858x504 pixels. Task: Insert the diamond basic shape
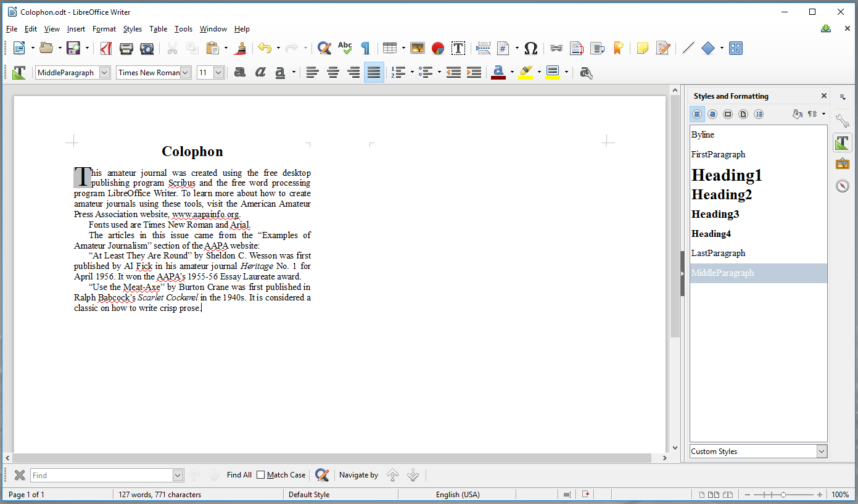(708, 48)
